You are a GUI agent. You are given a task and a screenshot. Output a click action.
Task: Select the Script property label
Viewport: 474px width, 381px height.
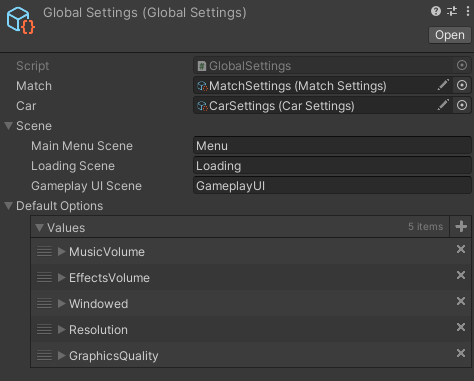[33, 66]
